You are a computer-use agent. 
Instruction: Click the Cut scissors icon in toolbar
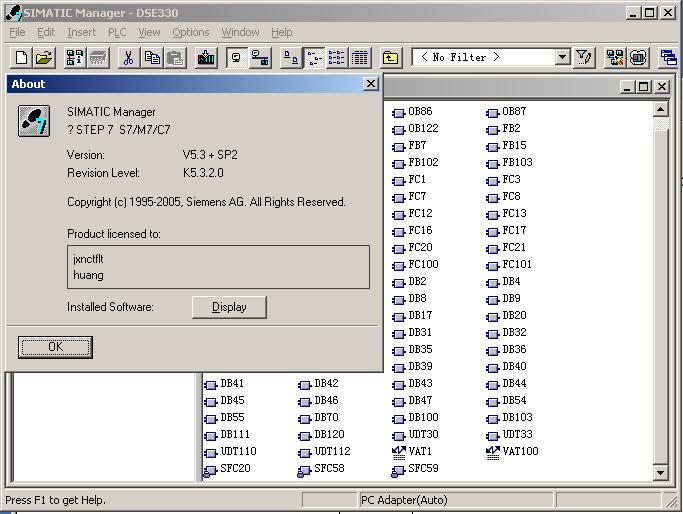click(128, 58)
